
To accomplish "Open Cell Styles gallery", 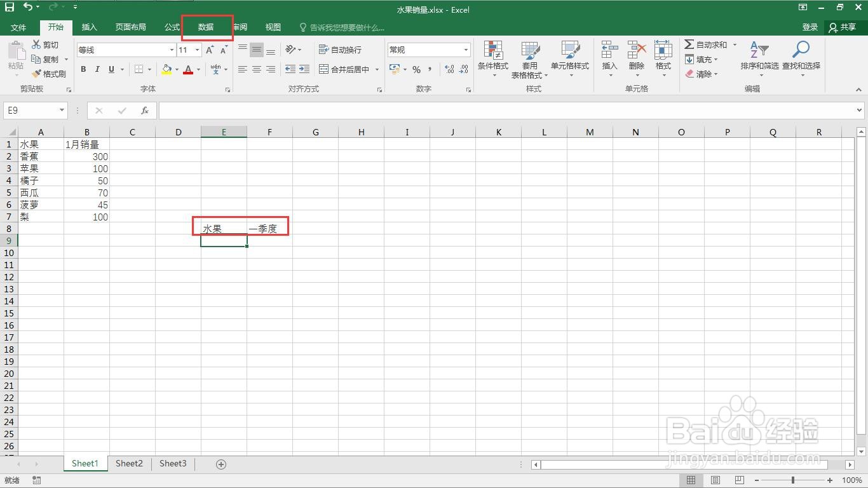I will (570, 59).
